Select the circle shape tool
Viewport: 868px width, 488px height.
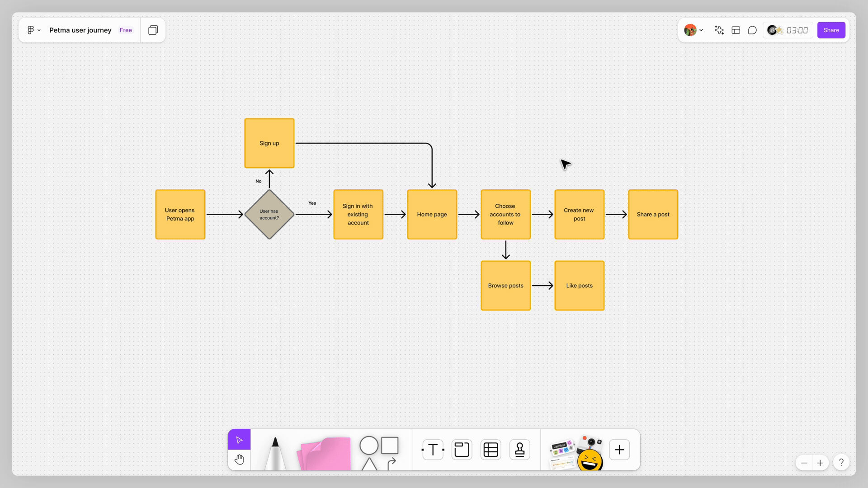pyautogui.click(x=369, y=446)
